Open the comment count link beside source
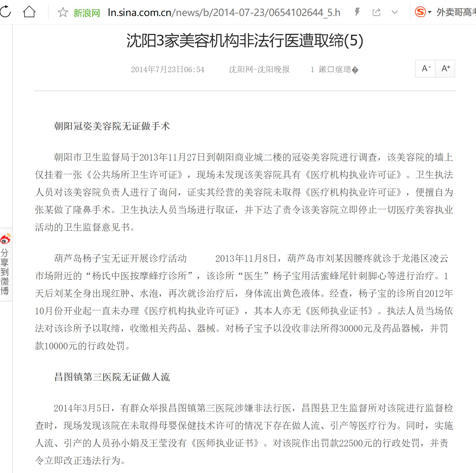Screen dimensions: 476x473 334,70
